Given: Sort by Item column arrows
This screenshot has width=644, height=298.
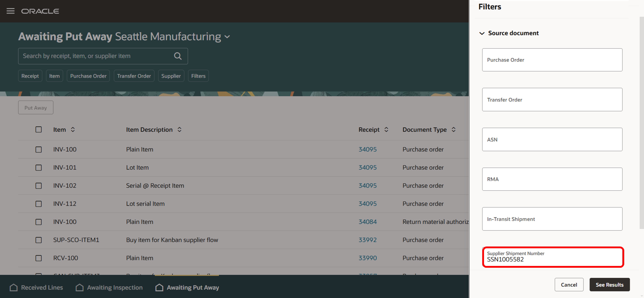Looking at the screenshot, I should coord(73,129).
